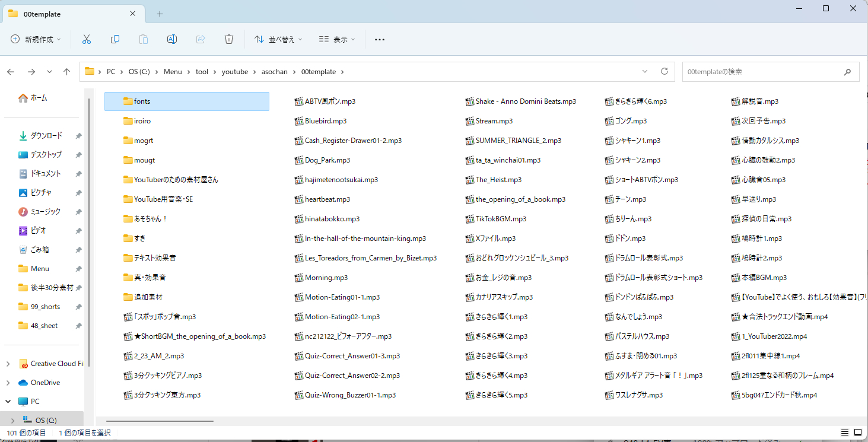Viewport: 868px width, 442px height.
Task: Click the horizontal scrollbar thumb
Action: [x=160, y=421]
